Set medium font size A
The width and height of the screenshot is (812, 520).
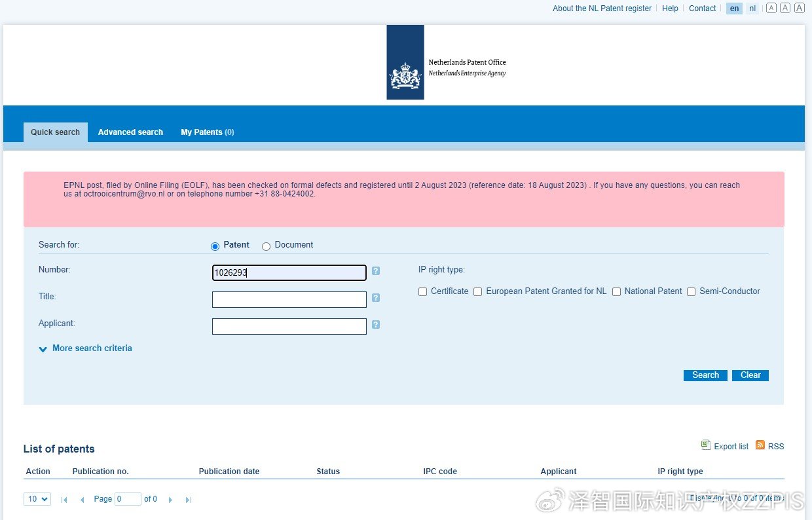[x=785, y=8]
